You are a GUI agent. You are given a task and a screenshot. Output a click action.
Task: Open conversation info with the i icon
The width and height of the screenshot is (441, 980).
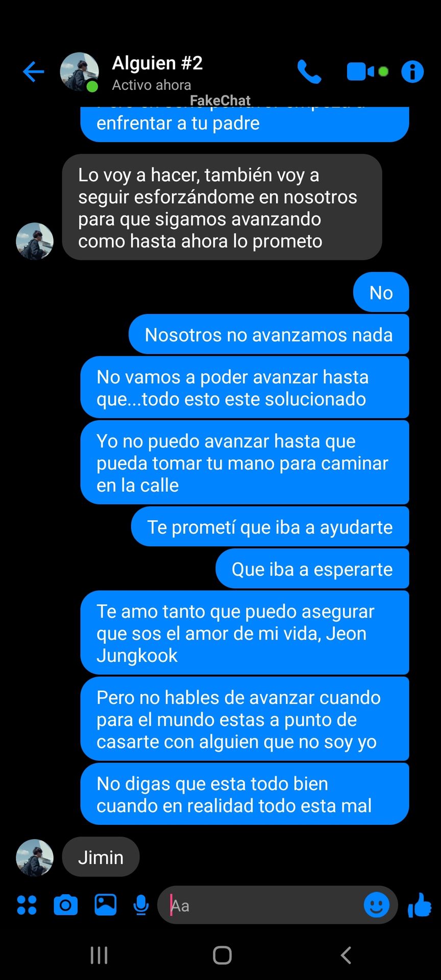click(412, 71)
